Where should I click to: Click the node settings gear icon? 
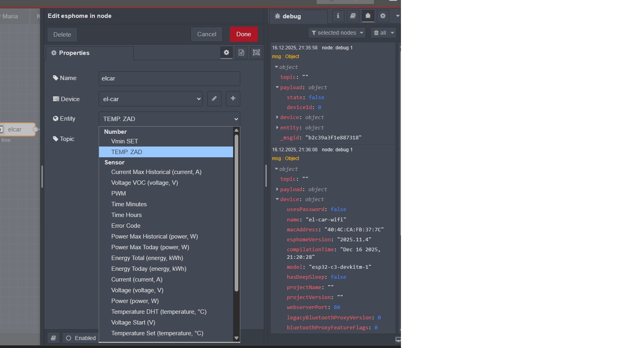tap(226, 53)
